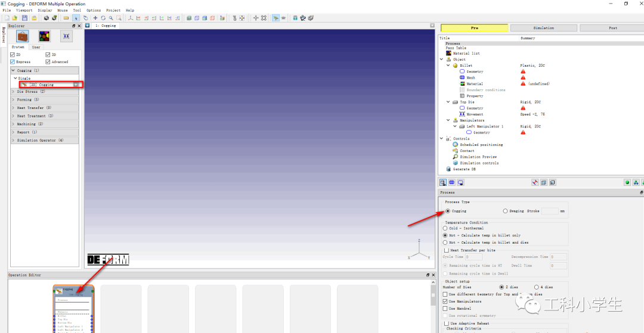
Task: Click the green sphere icon below the tree
Action: 627,182
